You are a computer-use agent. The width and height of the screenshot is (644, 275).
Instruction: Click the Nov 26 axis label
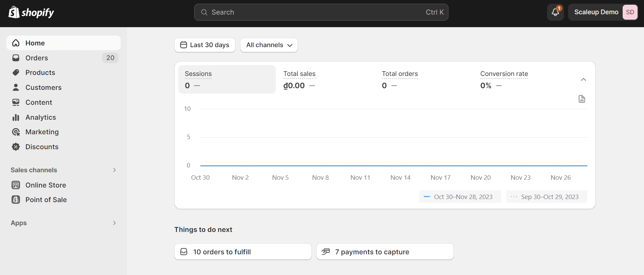(561, 178)
